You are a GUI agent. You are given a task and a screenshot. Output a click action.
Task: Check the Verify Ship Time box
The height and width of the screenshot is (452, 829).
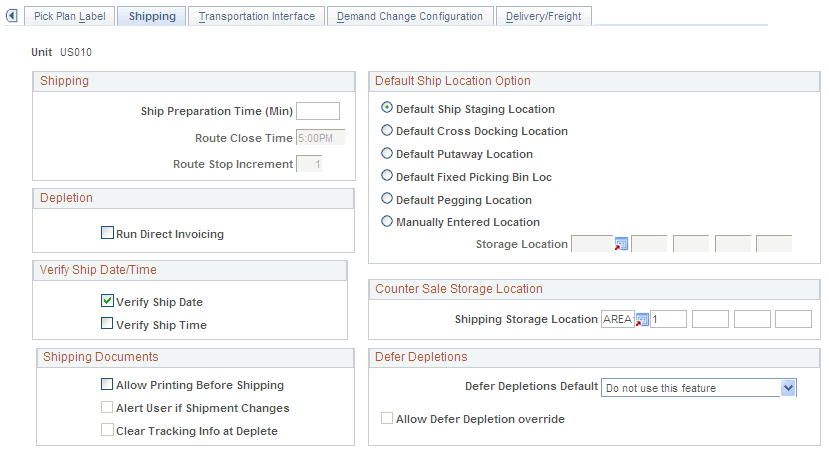pos(107,324)
